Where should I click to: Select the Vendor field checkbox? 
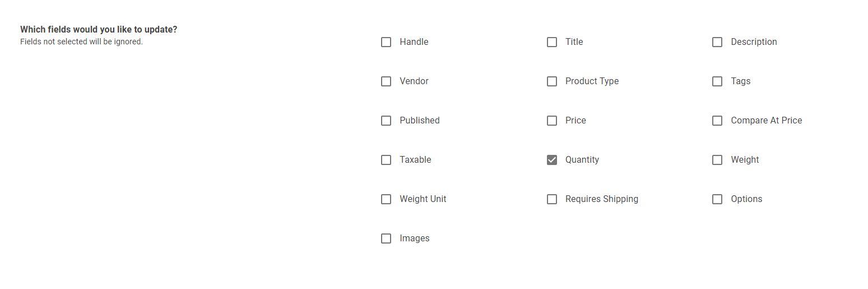(386, 81)
